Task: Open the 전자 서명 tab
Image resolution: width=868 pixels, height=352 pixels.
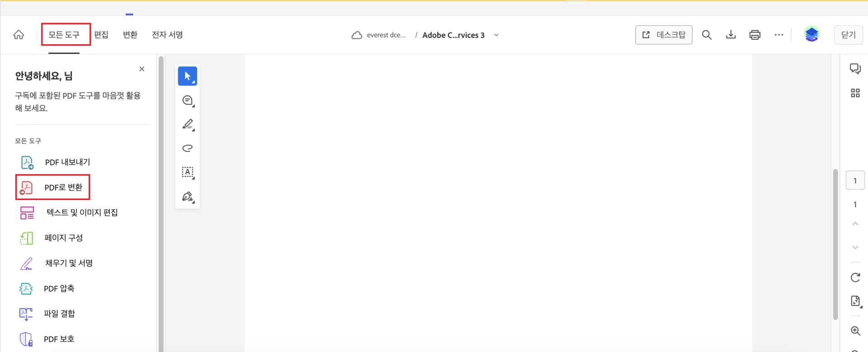Action: pos(167,35)
